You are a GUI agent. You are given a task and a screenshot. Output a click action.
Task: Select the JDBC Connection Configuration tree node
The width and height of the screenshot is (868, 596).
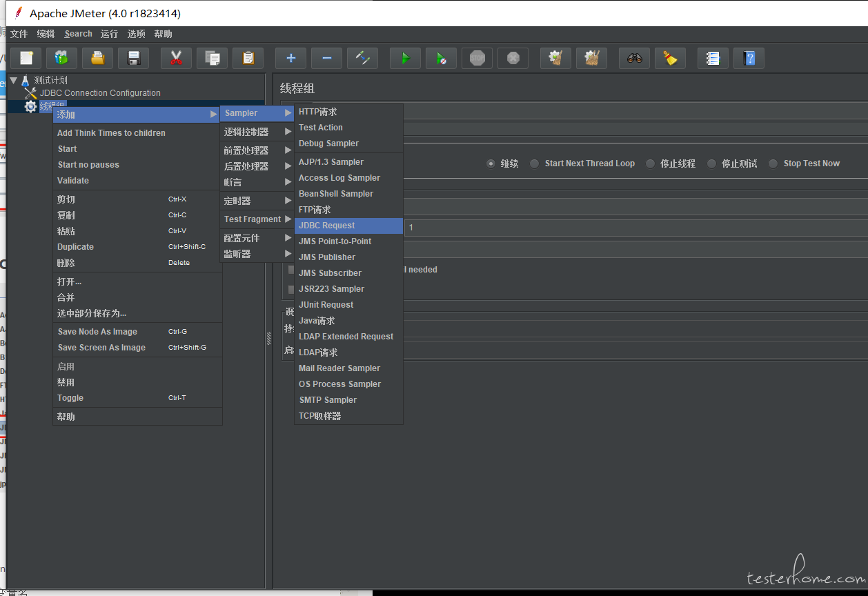(100, 93)
